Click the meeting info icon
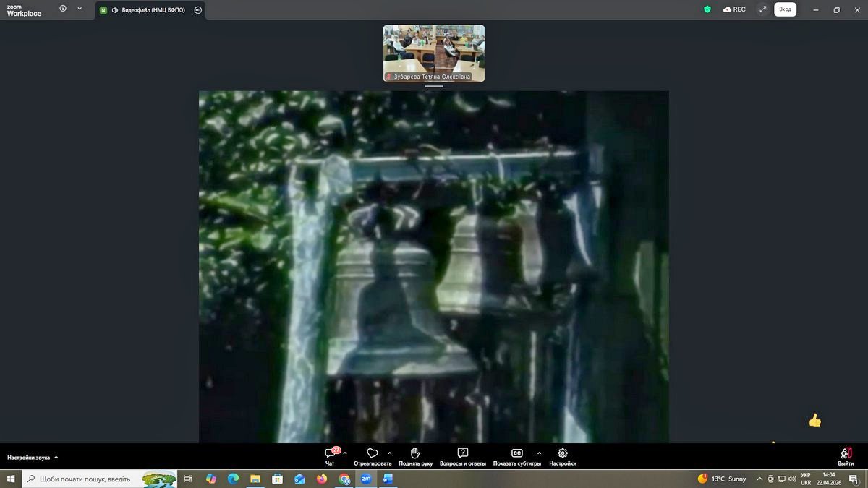The image size is (868, 488). (x=63, y=9)
